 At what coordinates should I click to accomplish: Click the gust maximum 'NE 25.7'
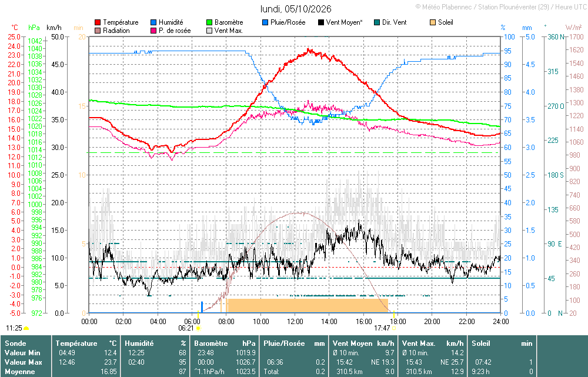[x=452, y=362]
